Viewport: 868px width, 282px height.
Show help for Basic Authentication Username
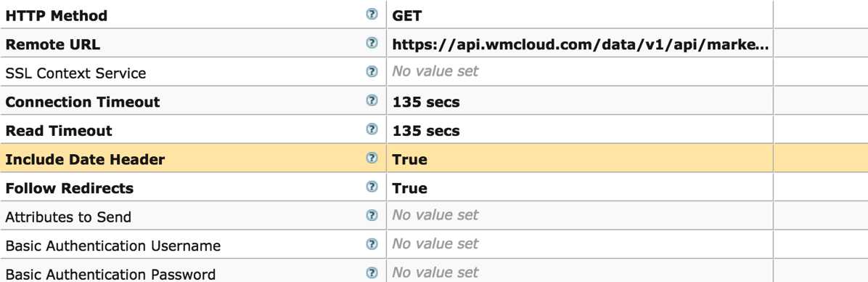[x=372, y=243]
